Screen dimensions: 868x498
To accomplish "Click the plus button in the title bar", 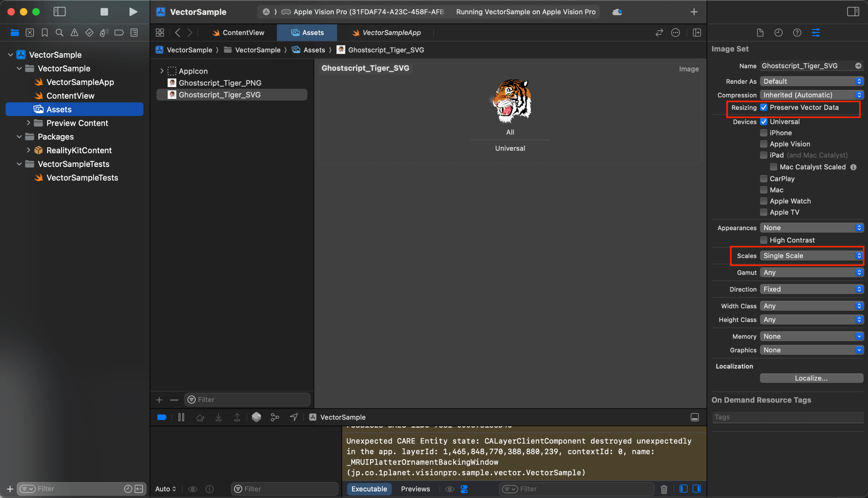I will (x=694, y=12).
